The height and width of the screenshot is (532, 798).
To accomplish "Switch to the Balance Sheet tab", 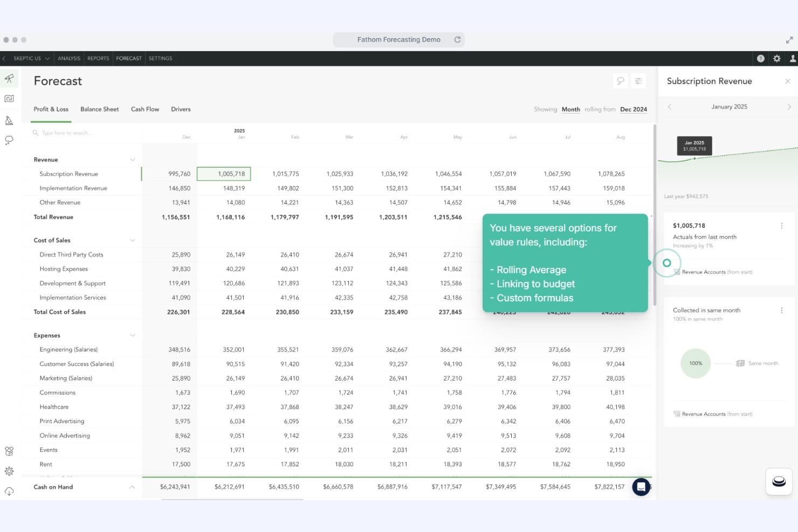I will 99,109.
